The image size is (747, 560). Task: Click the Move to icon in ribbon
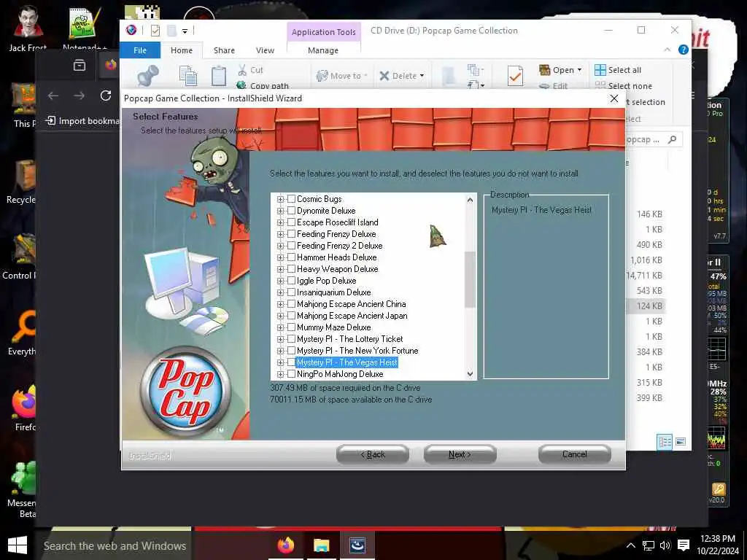(x=322, y=76)
